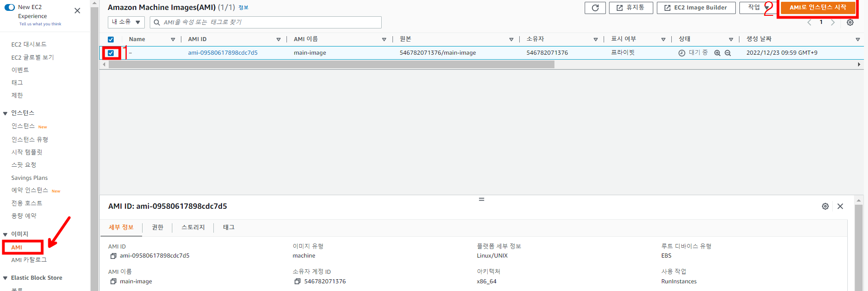
Task: Open 용량 예약 in sidebar
Action: [24, 216]
